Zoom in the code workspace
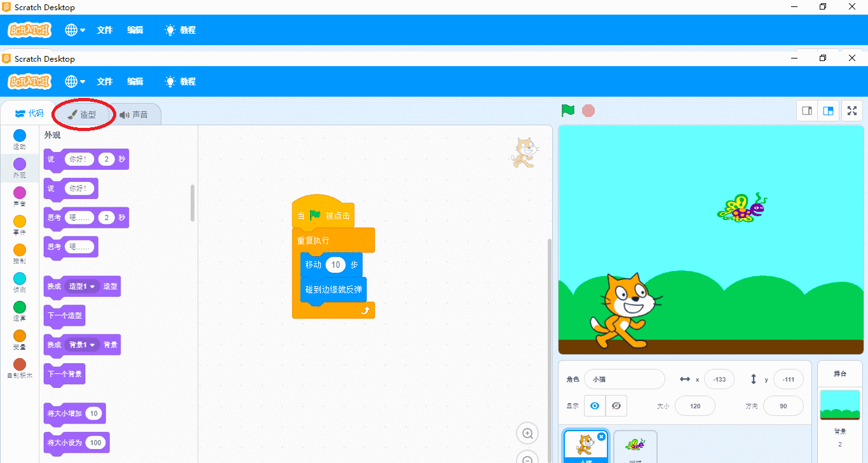This screenshot has width=868, height=463. (527, 434)
